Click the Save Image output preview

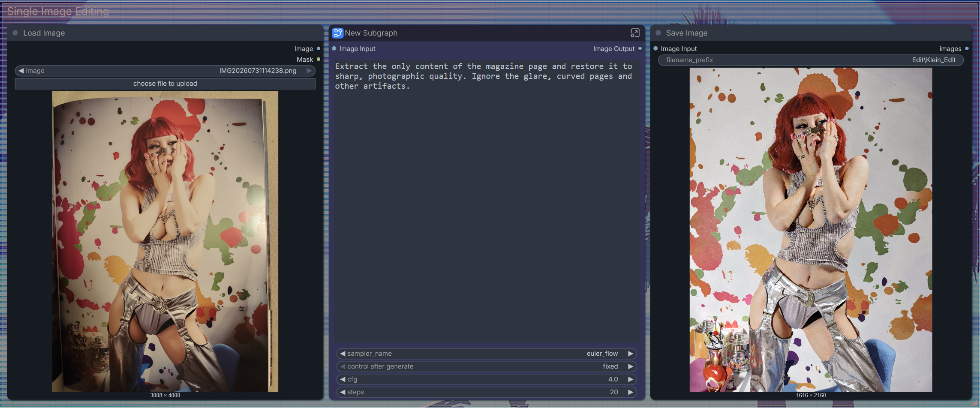(x=811, y=230)
